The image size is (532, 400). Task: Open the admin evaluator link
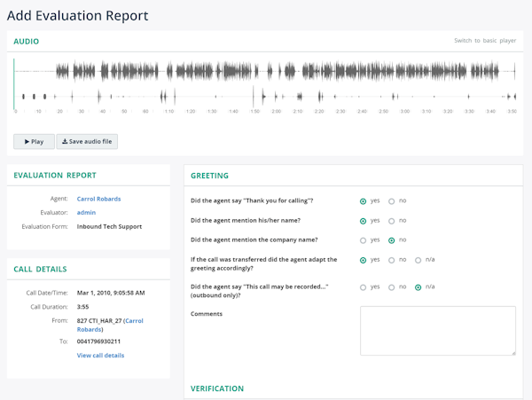86,212
